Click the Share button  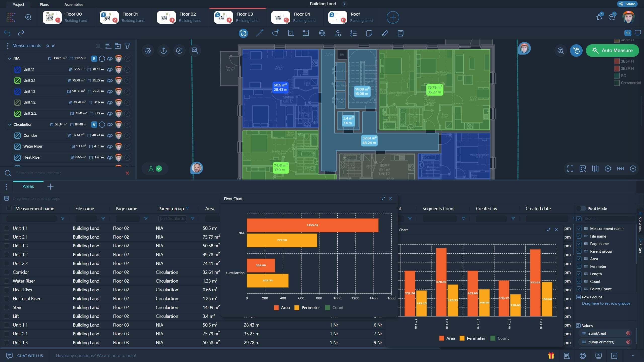pyautogui.click(x=627, y=4)
